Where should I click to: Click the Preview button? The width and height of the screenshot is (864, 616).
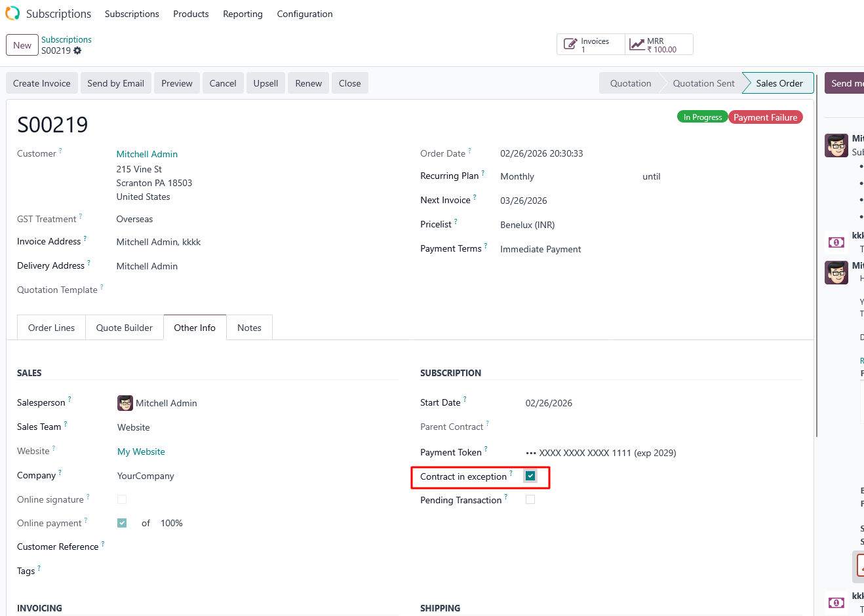177,83
